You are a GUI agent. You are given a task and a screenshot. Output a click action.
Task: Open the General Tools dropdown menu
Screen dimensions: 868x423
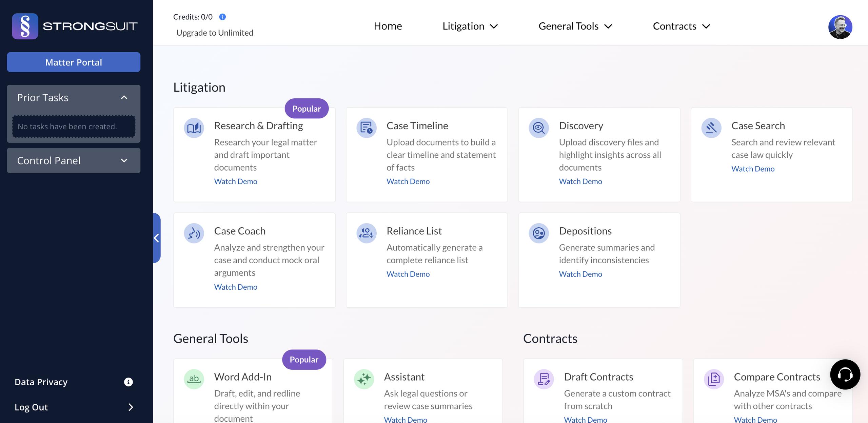575,26
